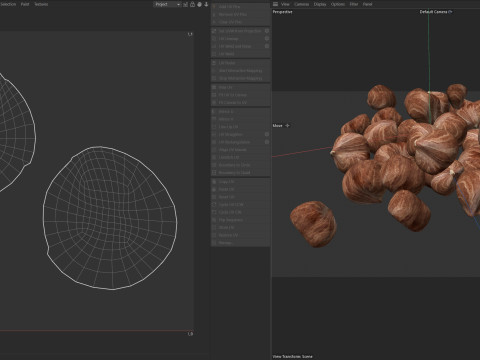Click the Paste UV command

click(x=240, y=189)
